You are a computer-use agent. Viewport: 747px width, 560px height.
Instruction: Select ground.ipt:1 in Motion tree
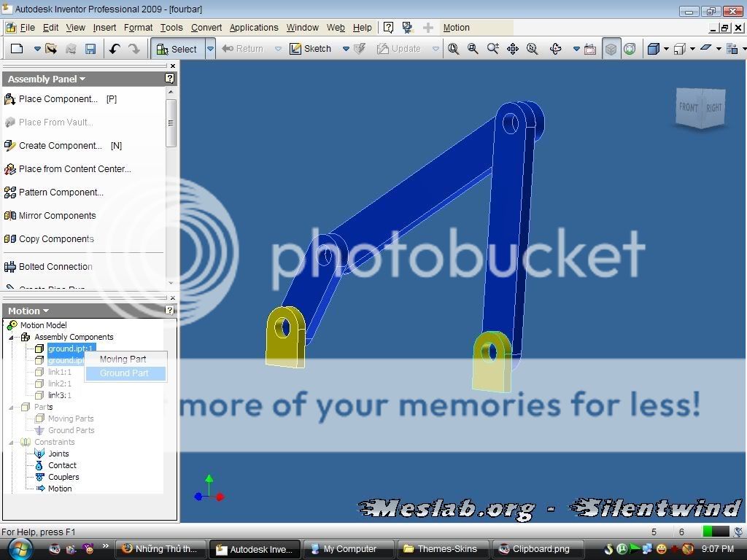click(71, 349)
